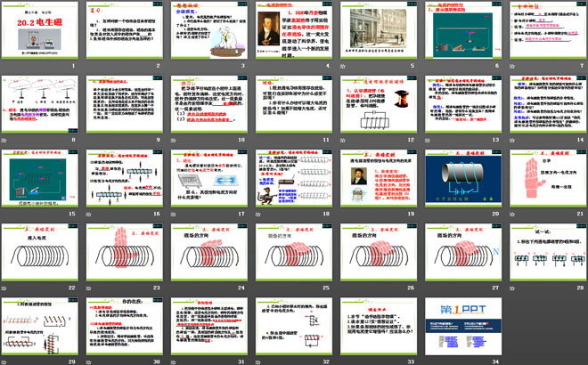Select slide 23 with upright hand on coil
Image resolution: width=588 pixels, height=365 pixels.
[125, 253]
